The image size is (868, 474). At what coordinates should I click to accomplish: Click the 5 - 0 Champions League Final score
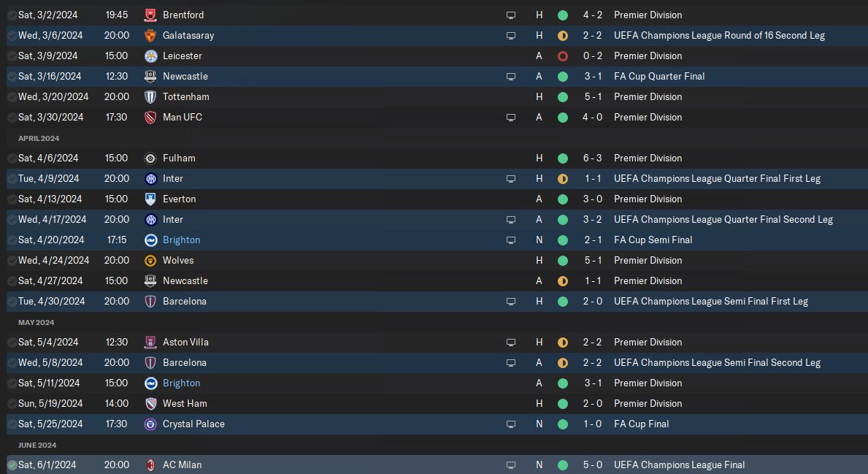592,465
